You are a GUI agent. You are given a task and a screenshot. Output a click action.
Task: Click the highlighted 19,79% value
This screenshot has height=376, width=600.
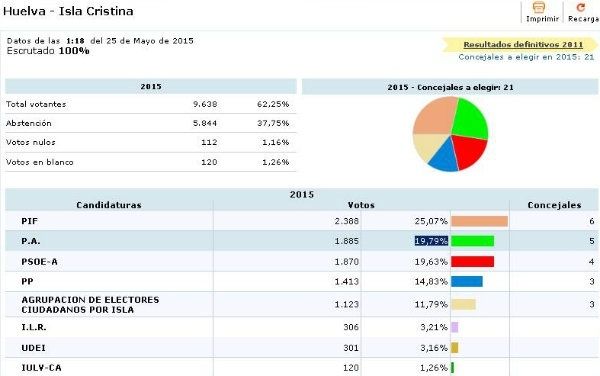pos(431,241)
